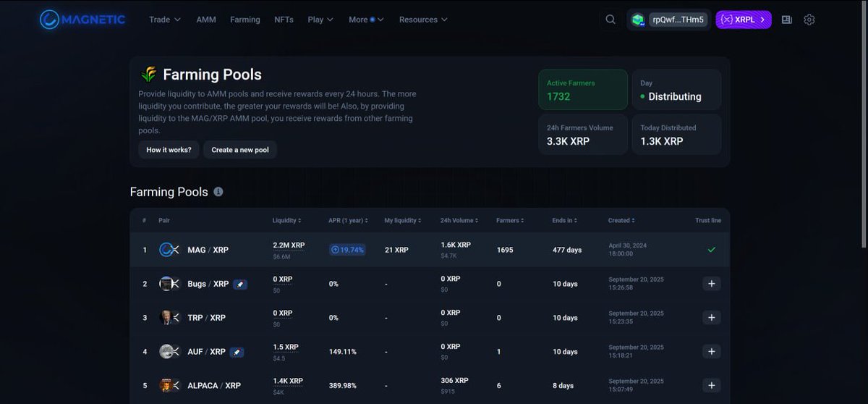Click the MAG / XRP pair token icon
This screenshot has width=868, height=404.
169,250
